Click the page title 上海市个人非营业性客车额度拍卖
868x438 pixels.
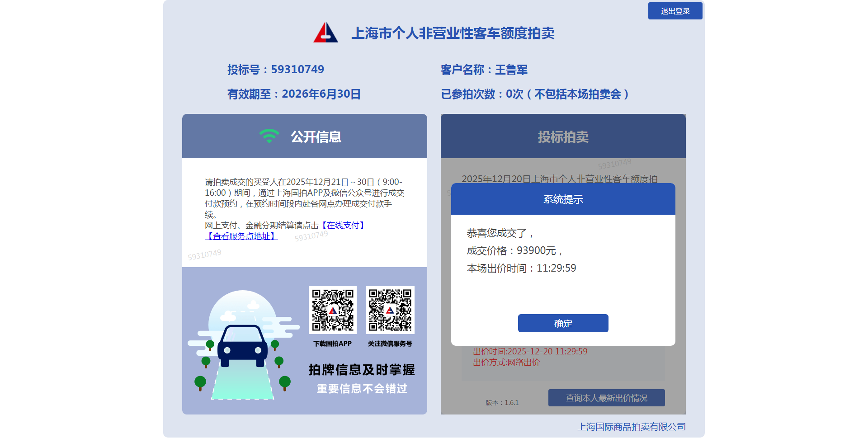pyautogui.click(x=453, y=33)
